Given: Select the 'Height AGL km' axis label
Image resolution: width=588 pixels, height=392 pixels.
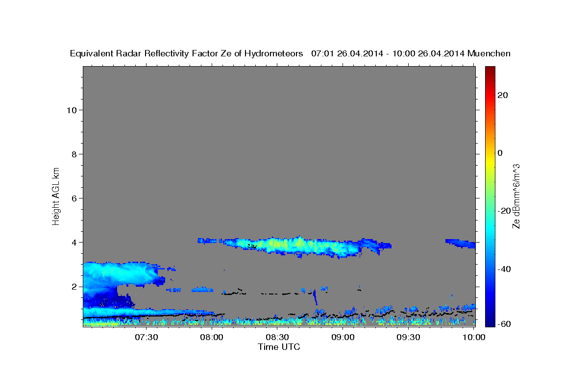Looking at the screenshot, I should (x=56, y=196).
